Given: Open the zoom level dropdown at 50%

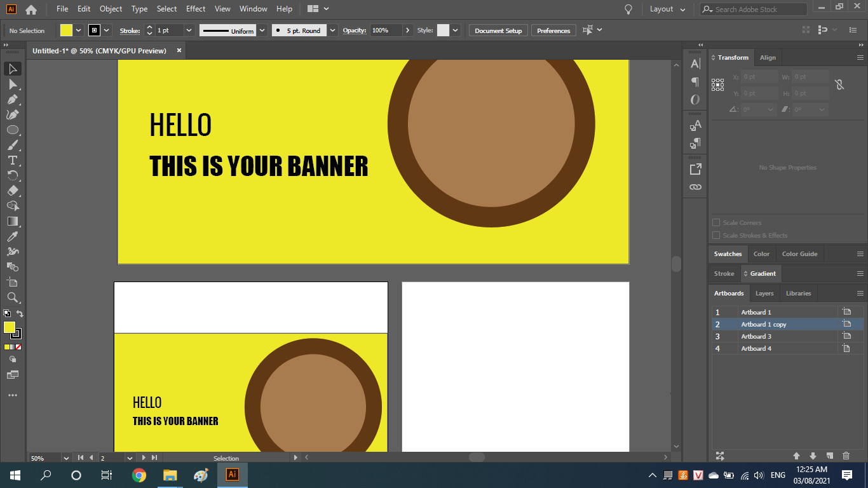Looking at the screenshot, I should click(66, 457).
